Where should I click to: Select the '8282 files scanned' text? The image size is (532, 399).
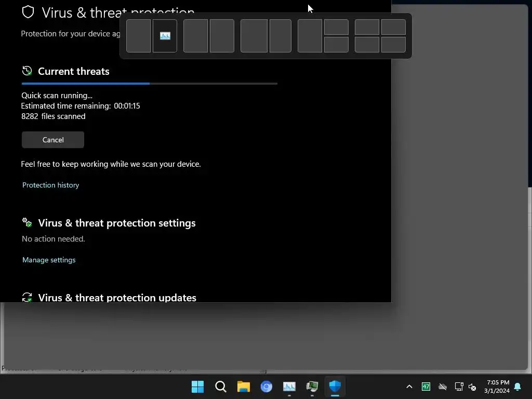[54, 116]
